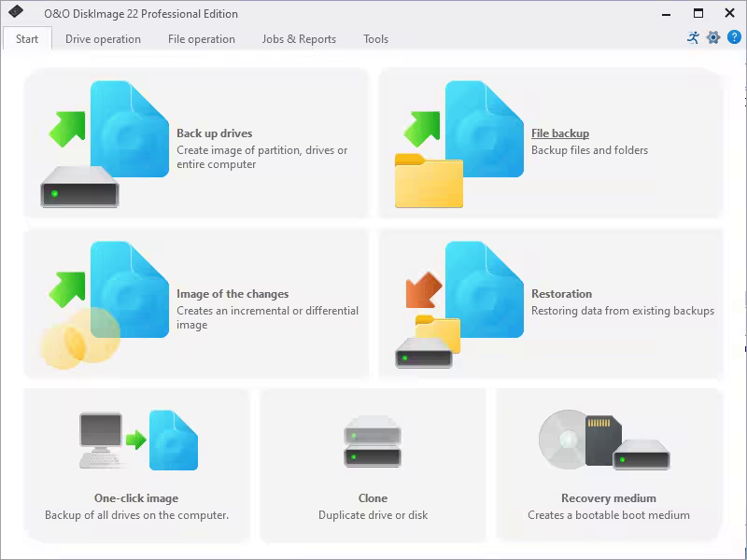Switch to the Drive operation tab
The image size is (747, 560).
[103, 39]
